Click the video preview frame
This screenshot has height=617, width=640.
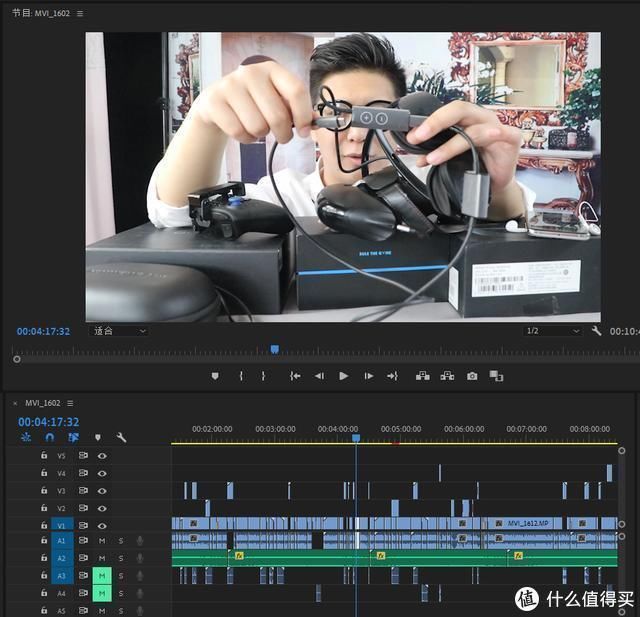click(x=343, y=177)
